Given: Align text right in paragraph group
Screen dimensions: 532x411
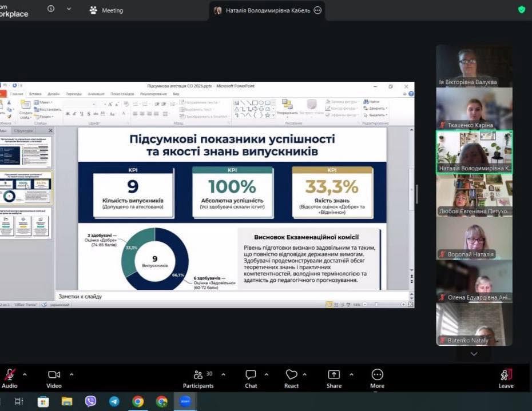Looking at the screenshot, I should (149, 114).
